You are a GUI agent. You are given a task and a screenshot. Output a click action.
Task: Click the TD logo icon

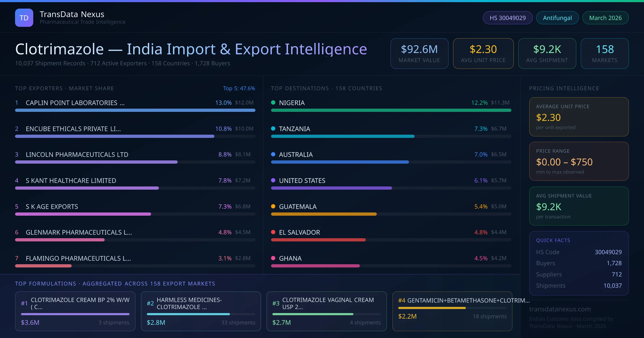coord(24,18)
